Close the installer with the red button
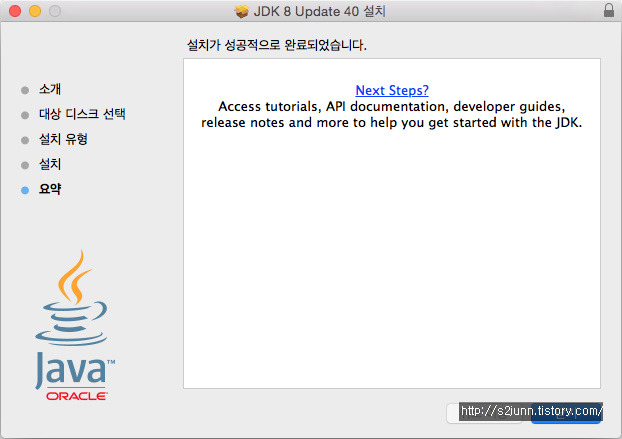Screen dimensions: 622x439 point(15,11)
